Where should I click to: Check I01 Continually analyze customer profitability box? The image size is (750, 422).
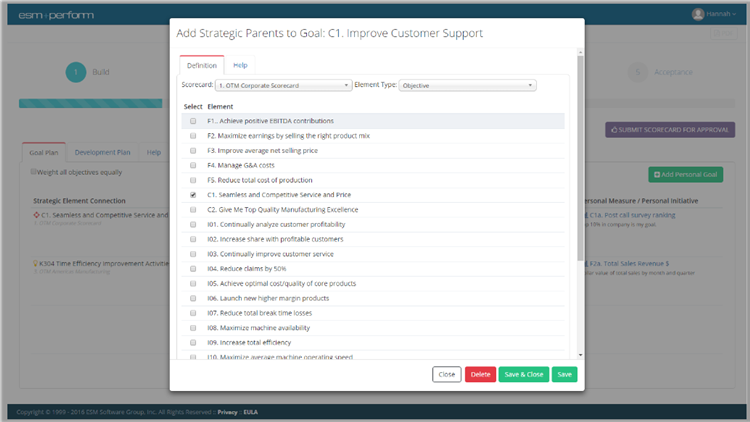(193, 224)
